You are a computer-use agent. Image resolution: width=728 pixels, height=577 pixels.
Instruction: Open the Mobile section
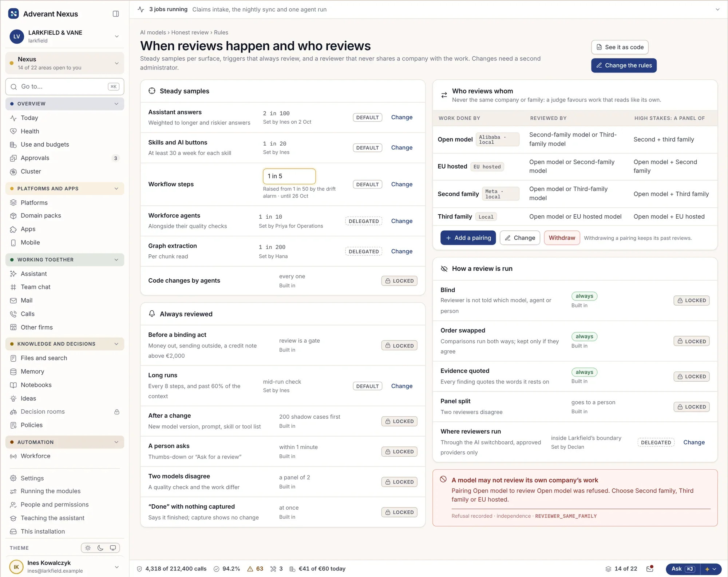tap(30, 243)
